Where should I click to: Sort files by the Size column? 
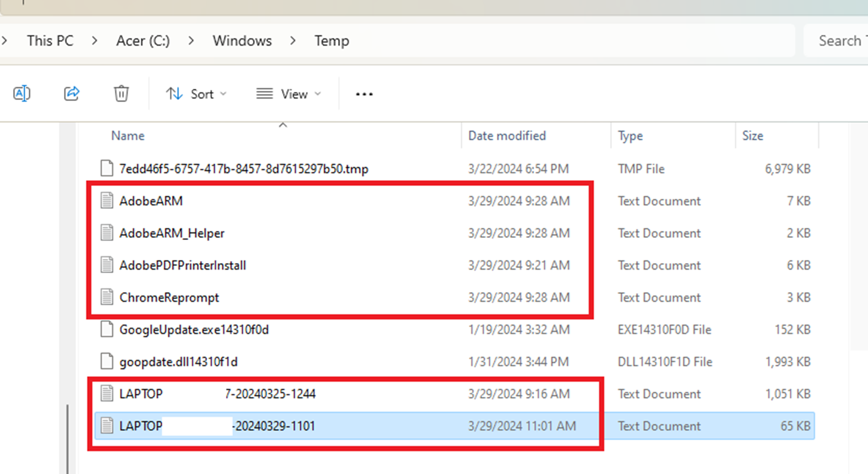[x=752, y=135]
